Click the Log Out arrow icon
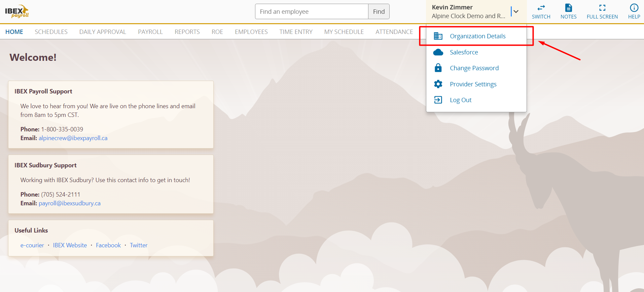644x292 pixels. [438, 100]
